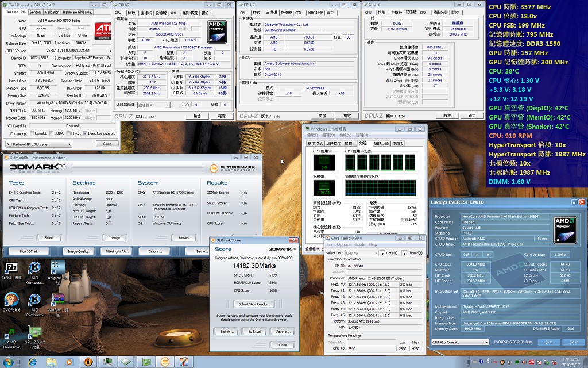Click the Futuremark logo in 3DMark06
Image resolution: width=588 pixels, height=368 pixels.
[x=233, y=168]
